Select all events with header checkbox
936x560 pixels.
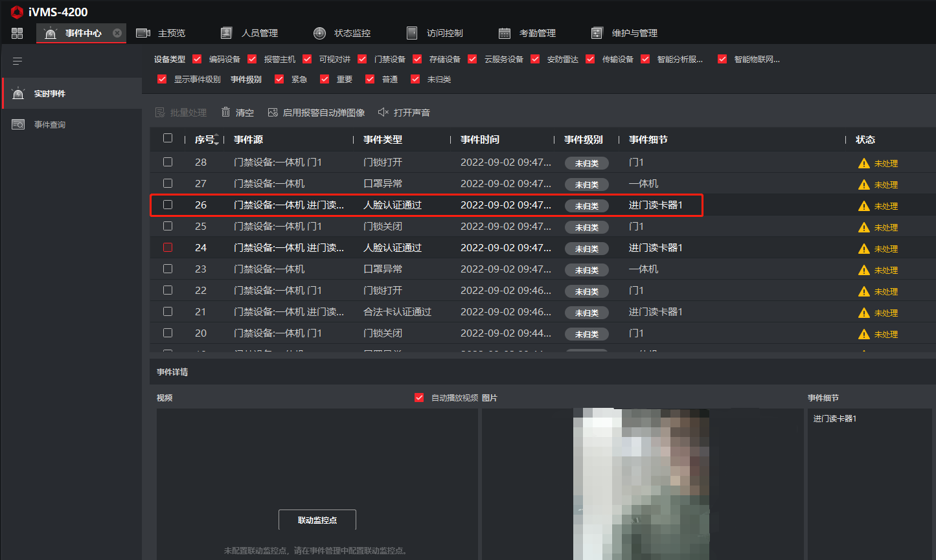pos(168,138)
